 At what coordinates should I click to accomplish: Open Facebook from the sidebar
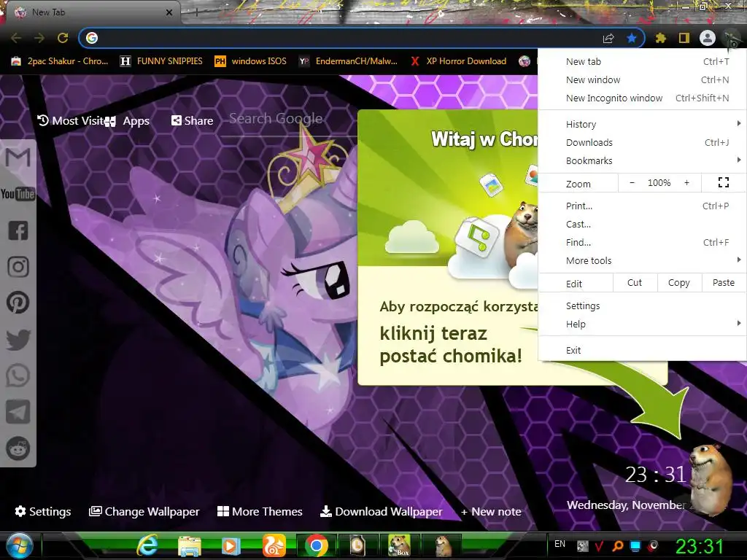tap(18, 230)
